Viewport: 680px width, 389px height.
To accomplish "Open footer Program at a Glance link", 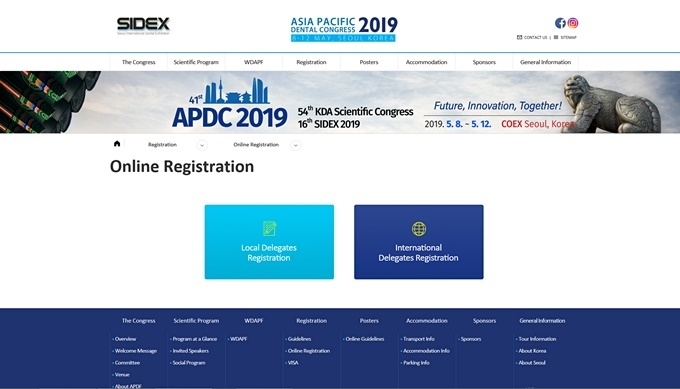I will tap(195, 339).
